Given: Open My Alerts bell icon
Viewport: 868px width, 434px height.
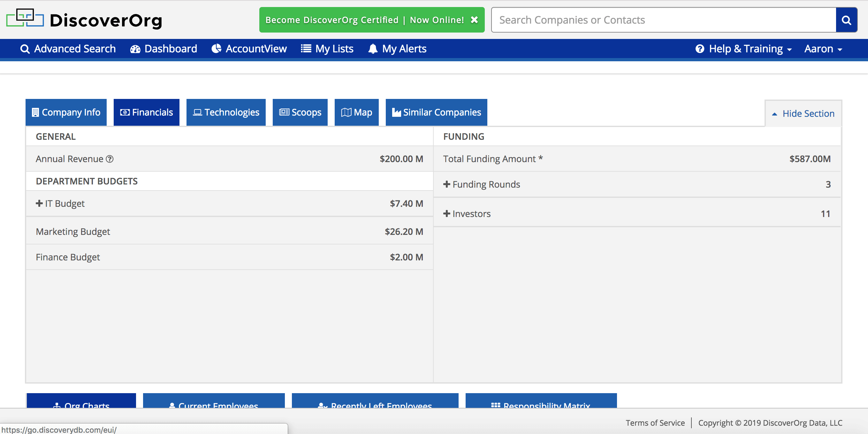Looking at the screenshot, I should coord(373,49).
